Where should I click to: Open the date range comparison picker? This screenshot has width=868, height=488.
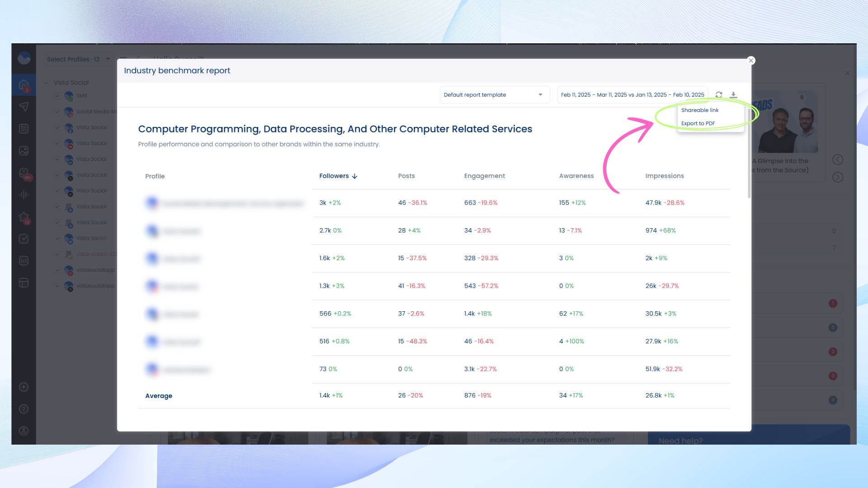(632, 94)
